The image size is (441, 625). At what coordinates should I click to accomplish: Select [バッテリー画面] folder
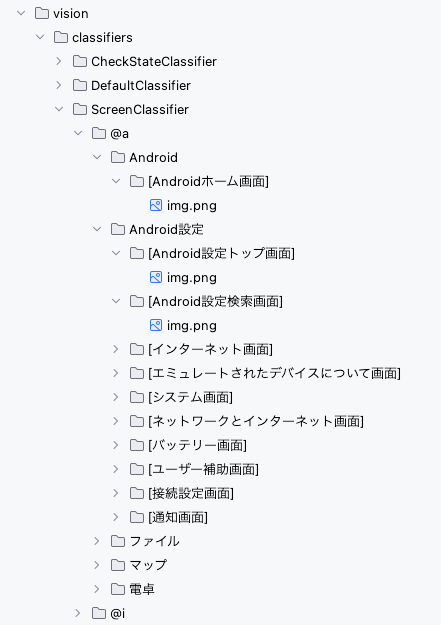(197, 445)
